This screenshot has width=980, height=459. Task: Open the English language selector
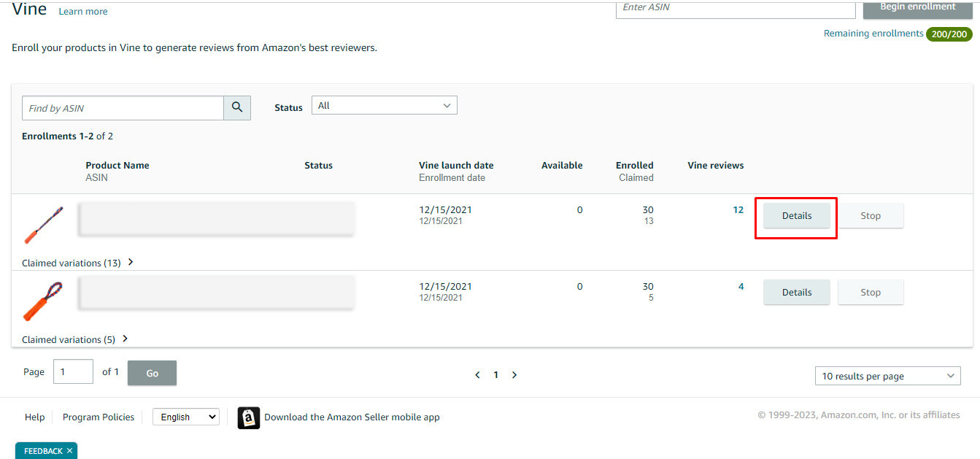[185, 416]
